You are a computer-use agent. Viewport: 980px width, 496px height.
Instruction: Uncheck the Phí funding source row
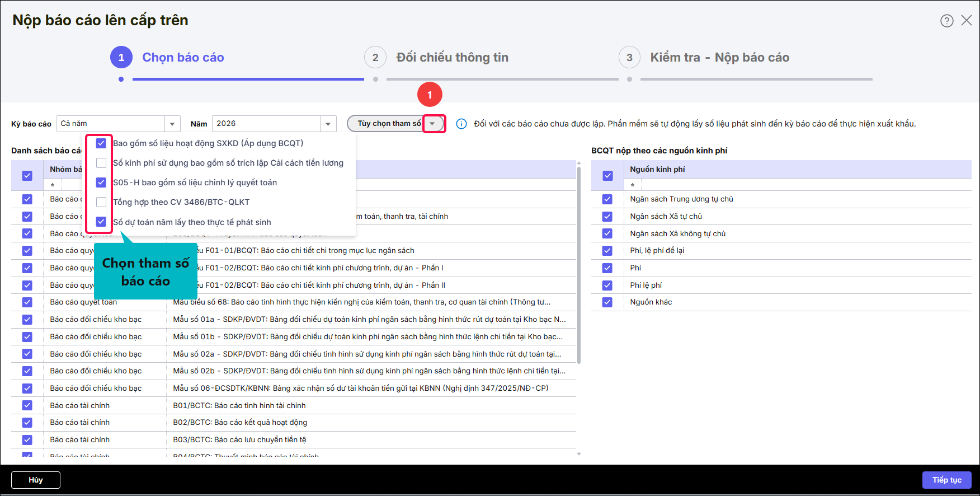click(x=608, y=268)
